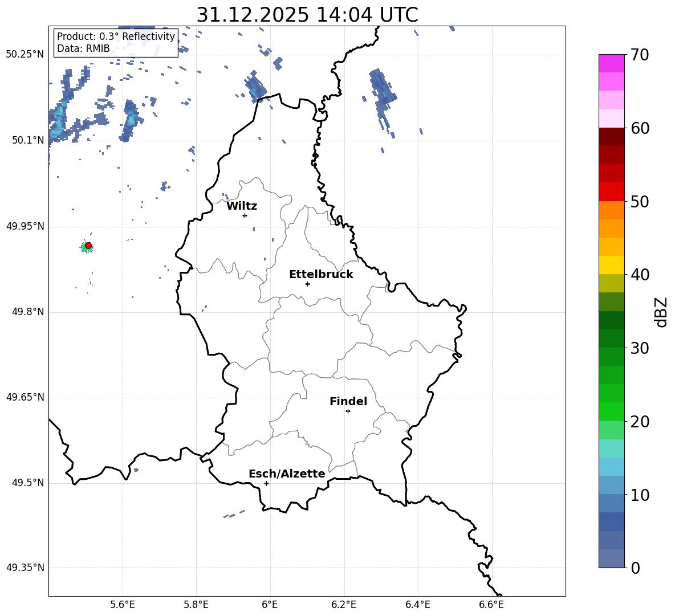Click the 49.35°N latitude label
This screenshot has width=675, height=616.
coord(25,568)
